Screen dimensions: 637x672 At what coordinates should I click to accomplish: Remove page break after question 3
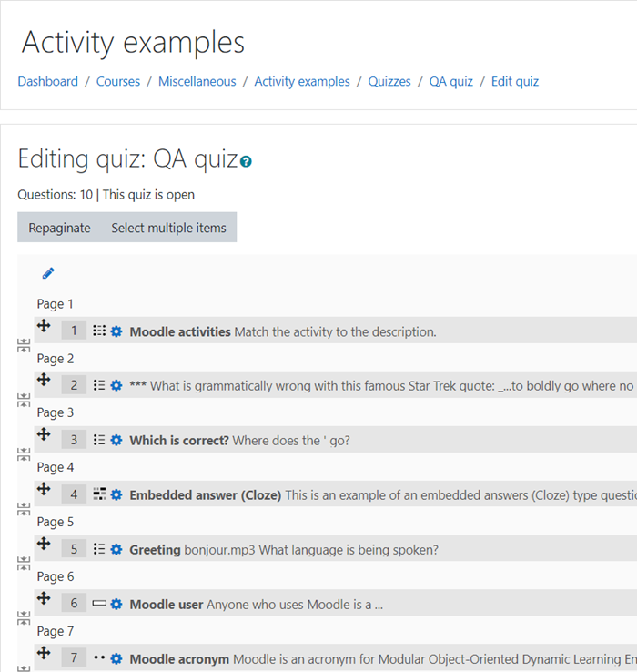tap(24, 454)
